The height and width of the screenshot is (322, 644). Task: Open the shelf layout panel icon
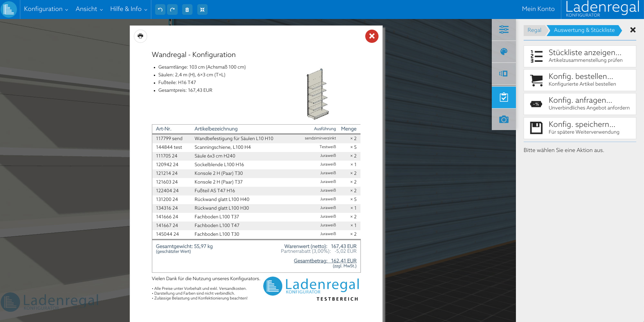point(504,74)
